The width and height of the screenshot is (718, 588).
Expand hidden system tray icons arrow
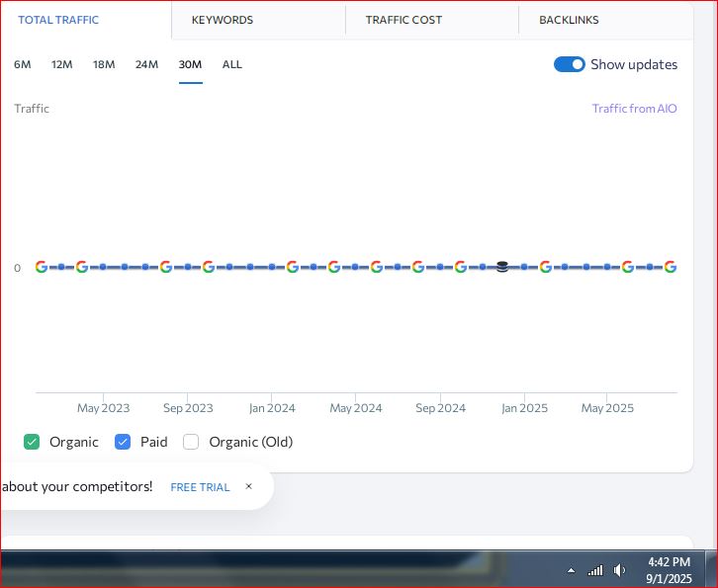571,571
